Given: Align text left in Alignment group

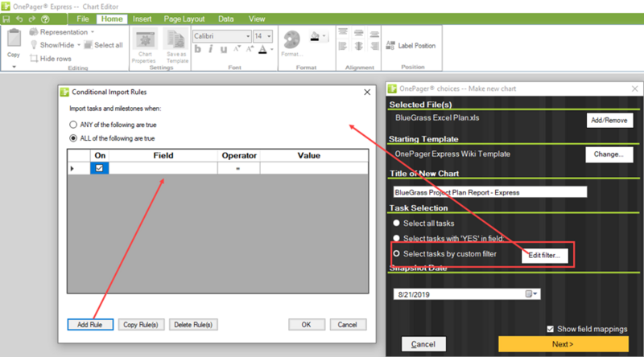Looking at the screenshot, I should (343, 46).
